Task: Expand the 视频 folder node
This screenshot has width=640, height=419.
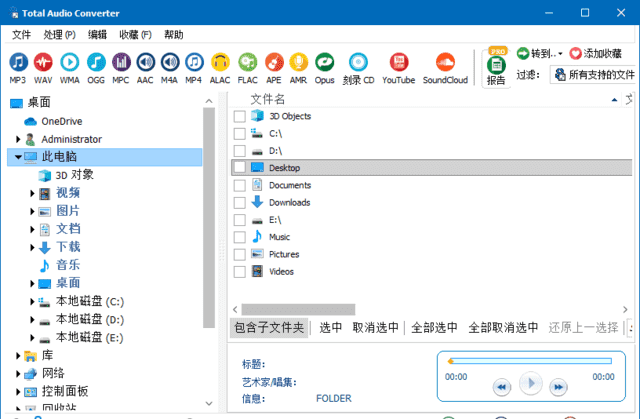Action: point(32,193)
